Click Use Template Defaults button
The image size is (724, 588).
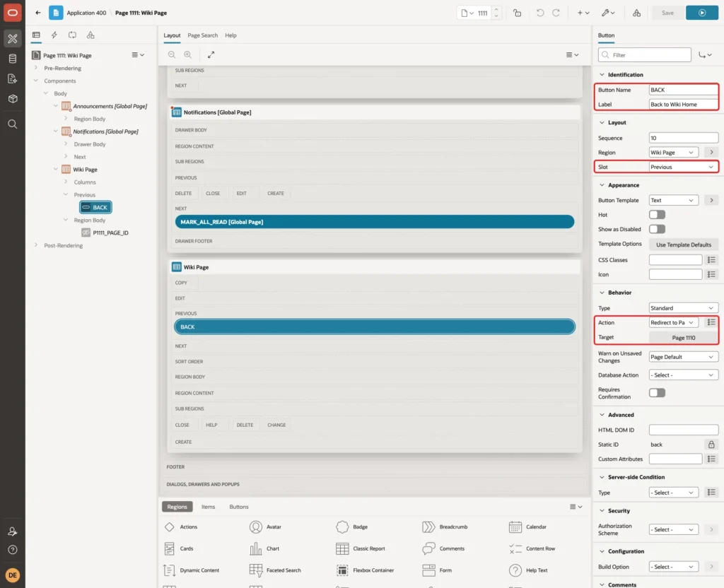pyautogui.click(x=684, y=245)
